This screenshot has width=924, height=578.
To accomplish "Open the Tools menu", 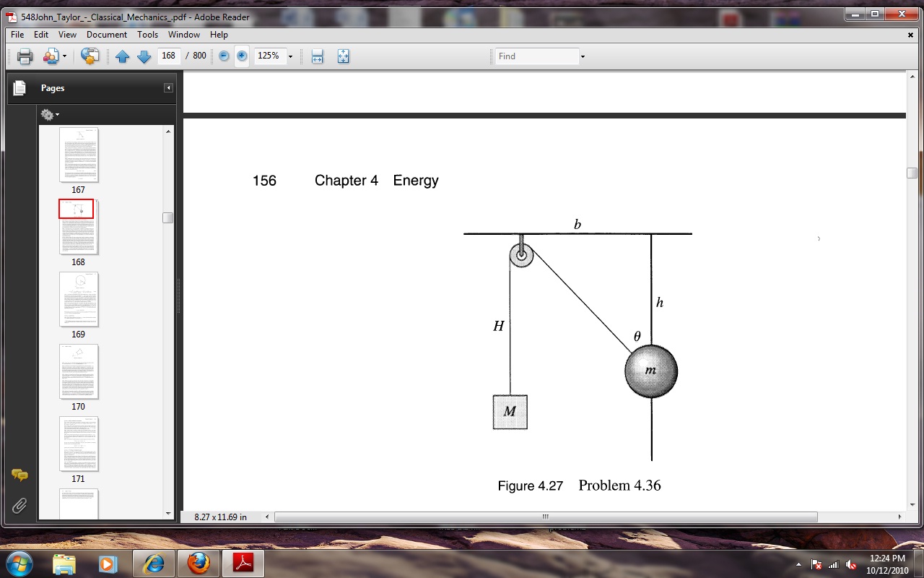I will tap(147, 35).
